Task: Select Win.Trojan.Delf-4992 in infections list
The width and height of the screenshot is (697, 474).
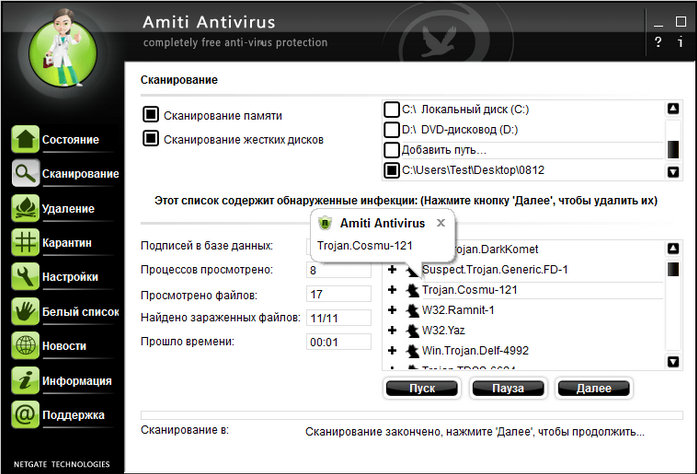Action: [475, 350]
